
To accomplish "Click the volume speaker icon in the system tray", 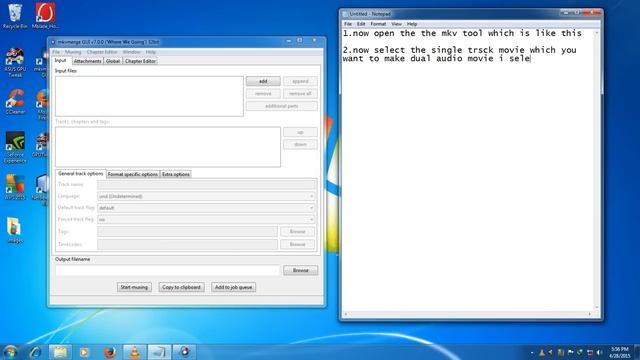I will click(599, 352).
